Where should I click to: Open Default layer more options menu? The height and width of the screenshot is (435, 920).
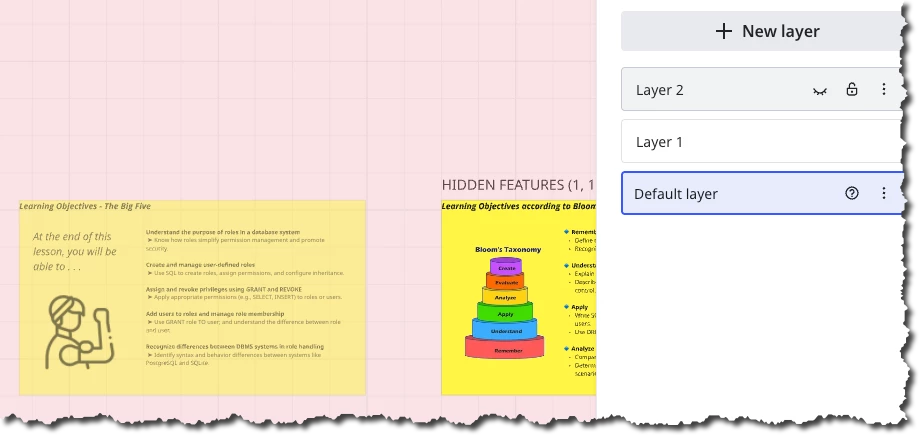[x=884, y=193]
